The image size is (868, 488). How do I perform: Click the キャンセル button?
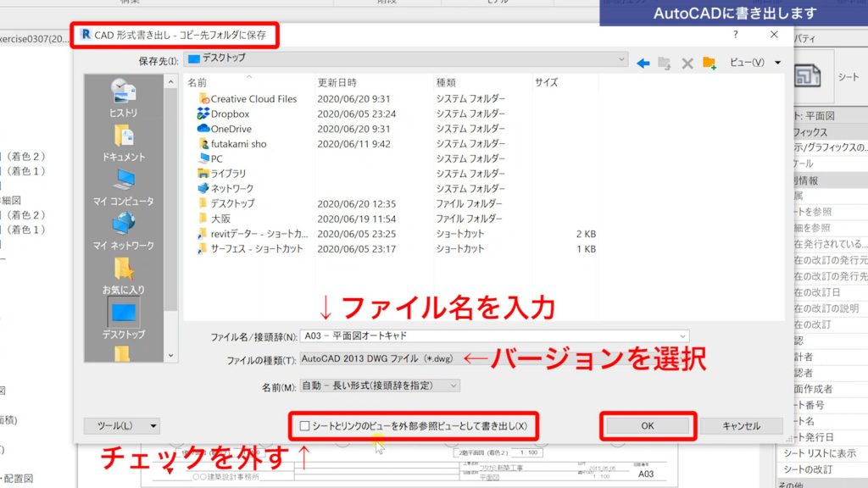741,426
